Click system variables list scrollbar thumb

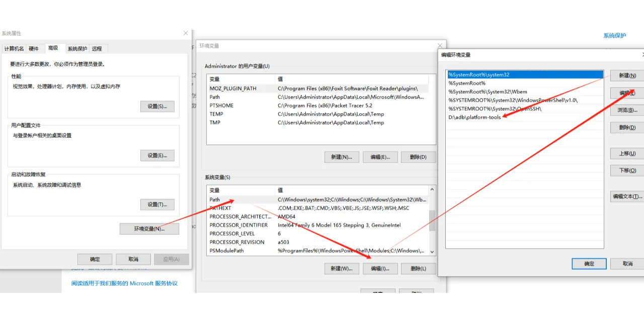click(x=432, y=220)
